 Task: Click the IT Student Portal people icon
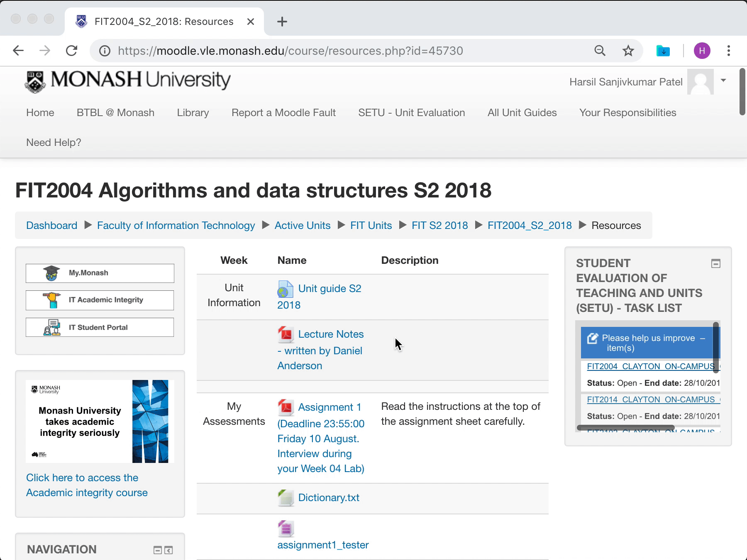point(52,327)
